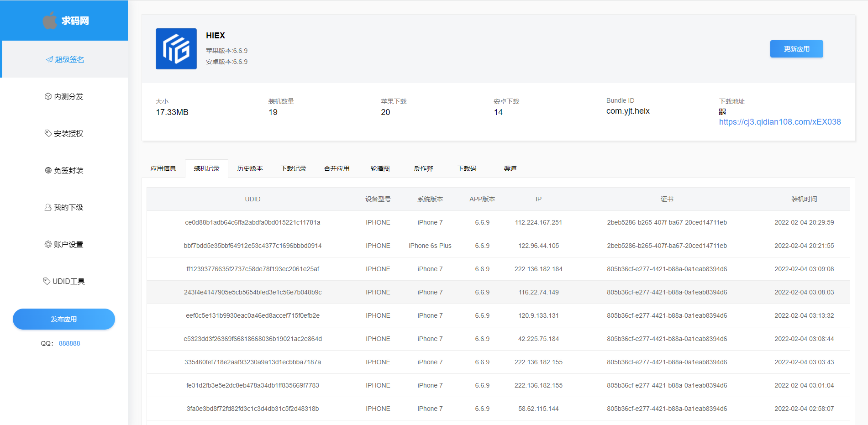Click IP address 112.224.167.251
Image resolution: width=868 pixels, height=425 pixels.
pos(538,222)
